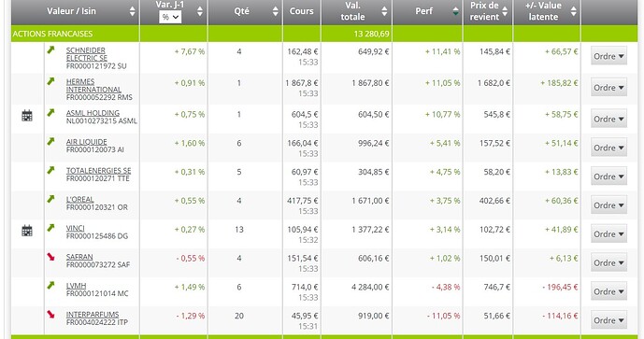
Task: Sort by the +/- Value latente arrows
Action: click(x=573, y=11)
